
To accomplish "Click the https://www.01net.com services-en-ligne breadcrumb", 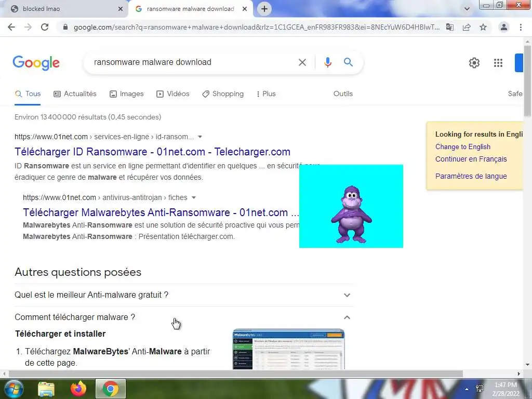I will (104, 137).
